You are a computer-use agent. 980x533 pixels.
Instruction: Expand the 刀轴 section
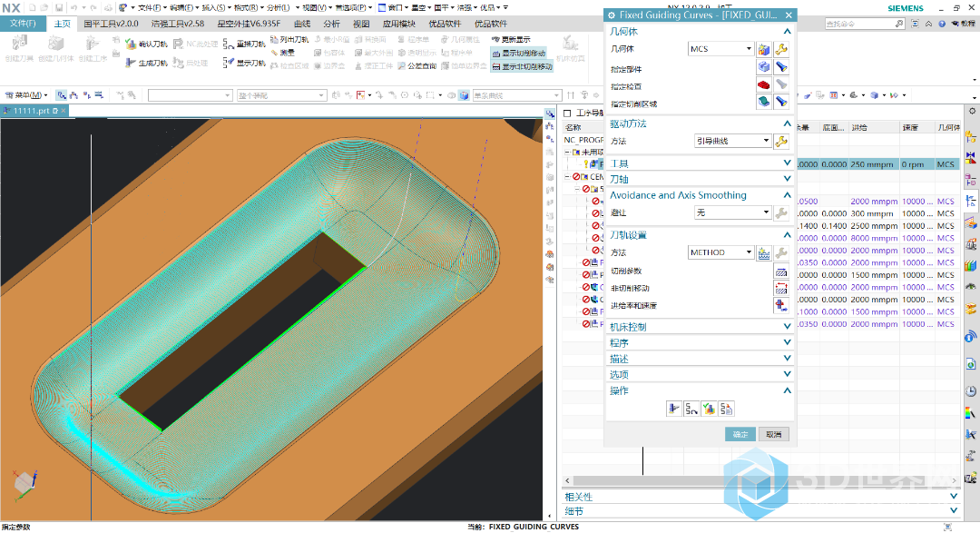pos(700,180)
